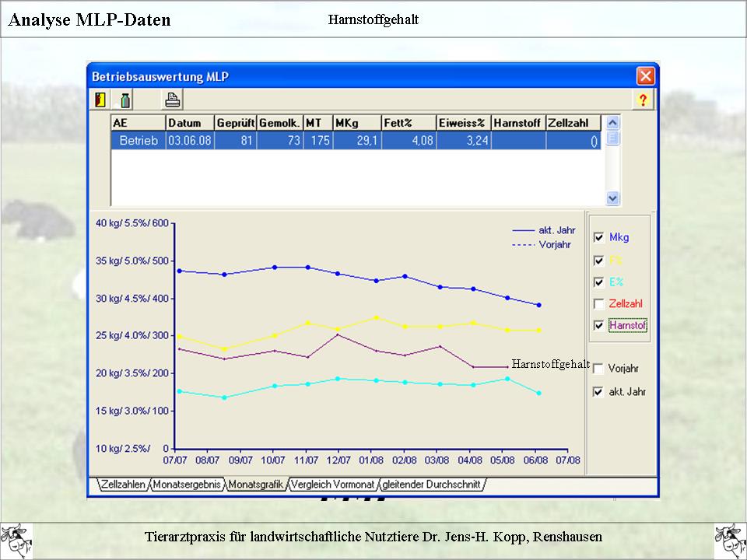Close the Betriebsauswertung MLP window
The width and height of the screenshot is (747, 560).
coord(645,76)
